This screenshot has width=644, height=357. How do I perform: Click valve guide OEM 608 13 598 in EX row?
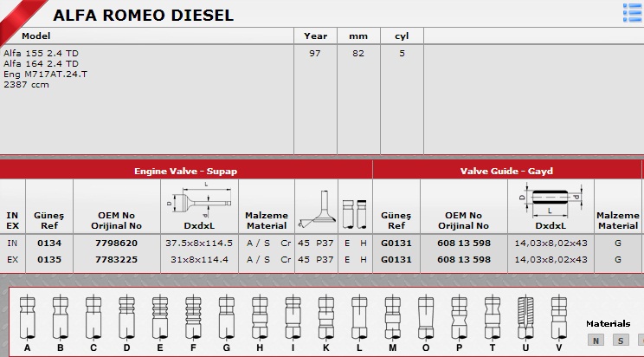(x=463, y=258)
